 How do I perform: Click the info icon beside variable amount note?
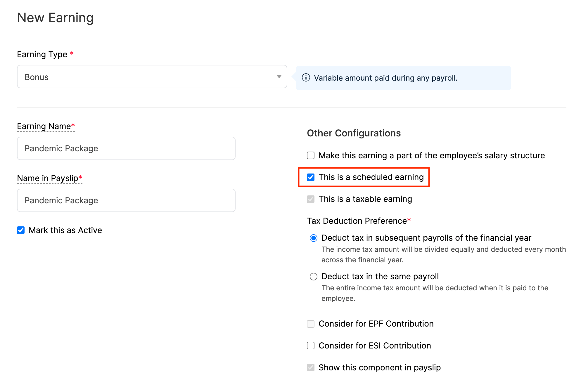click(x=306, y=78)
